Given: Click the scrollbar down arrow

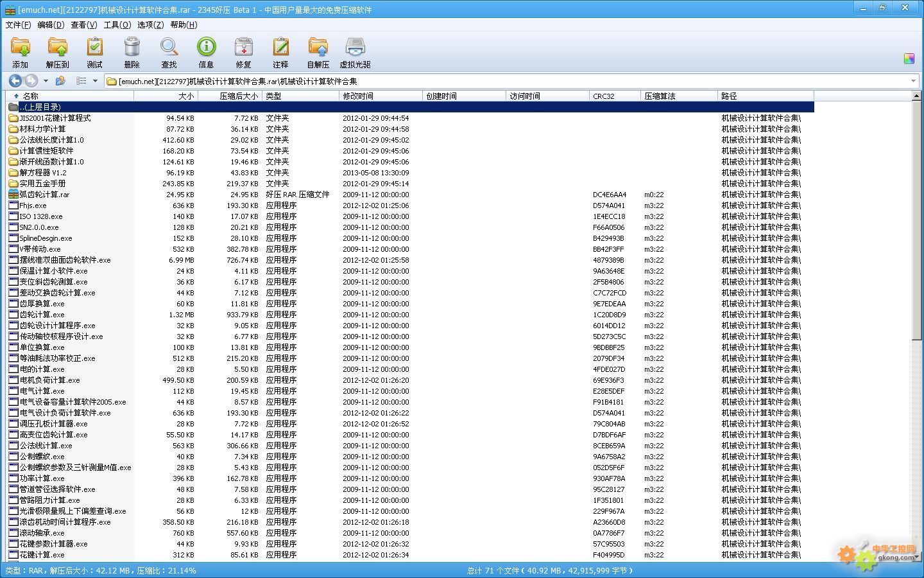Looking at the screenshot, I should [x=918, y=556].
